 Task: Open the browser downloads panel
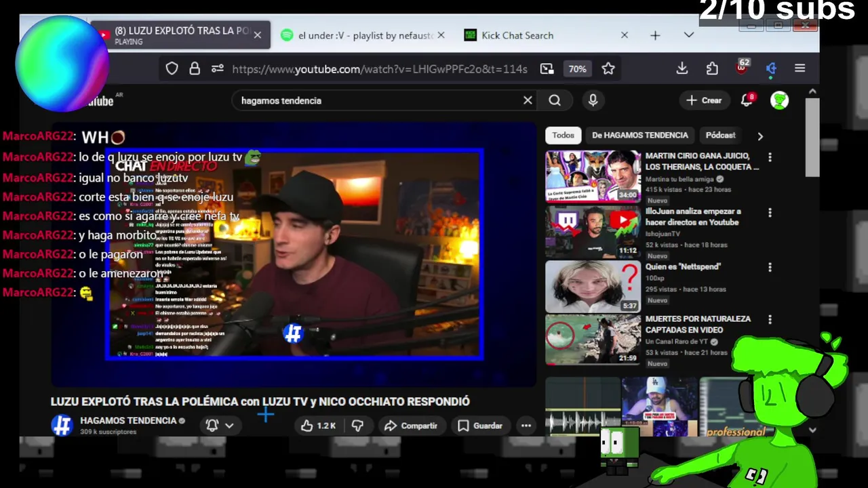(x=682, y=68)
